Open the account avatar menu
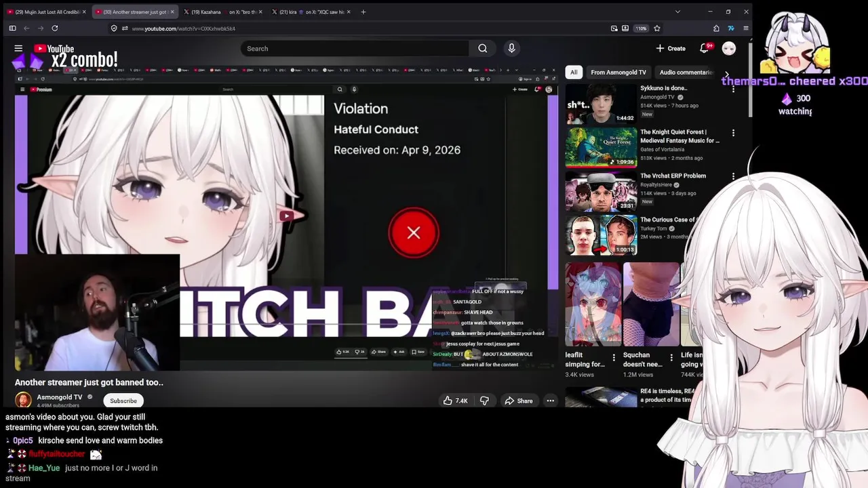 tap(729, 48)
